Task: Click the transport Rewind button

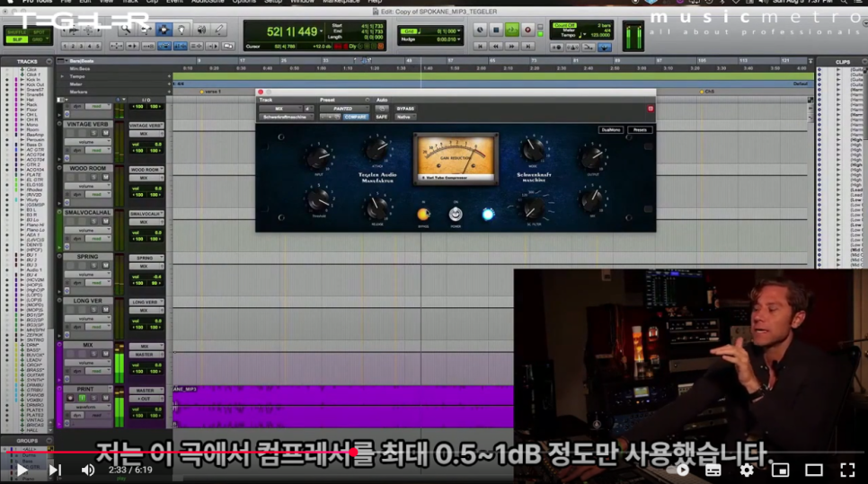Action: (x=496, y=47)
